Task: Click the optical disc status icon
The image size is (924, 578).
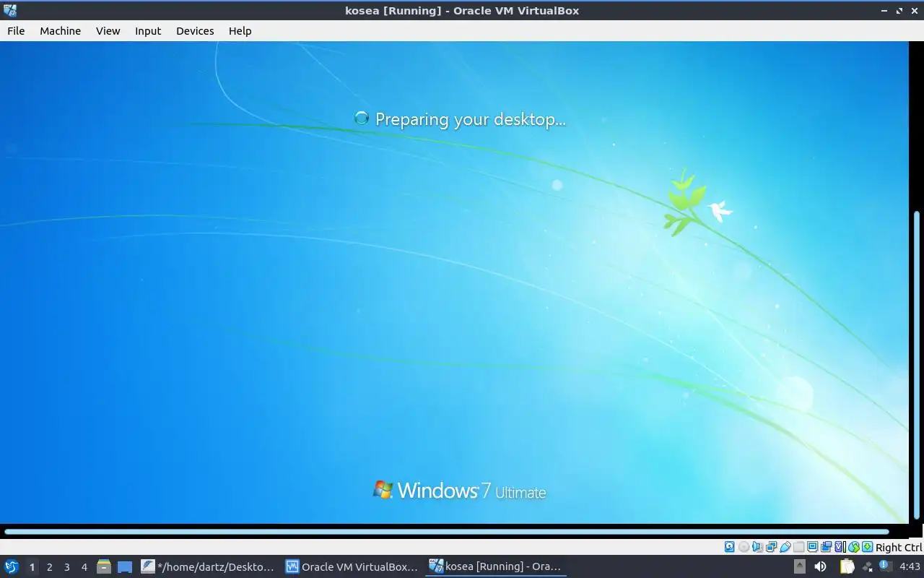Action: [744, 547]
